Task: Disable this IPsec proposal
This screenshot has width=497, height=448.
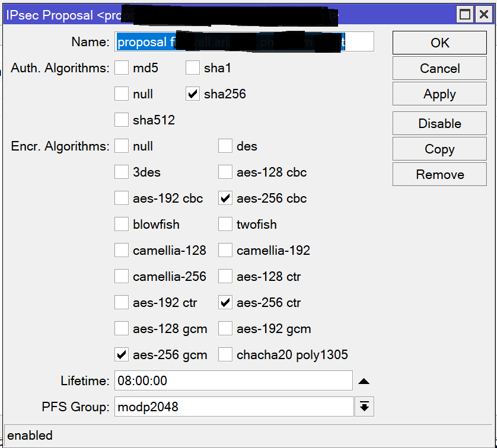Action: 439,123
